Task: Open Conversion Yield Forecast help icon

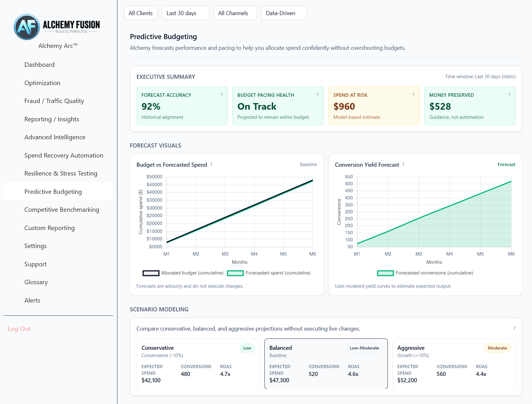Action: pyautogui.click(x=403, y=164)
